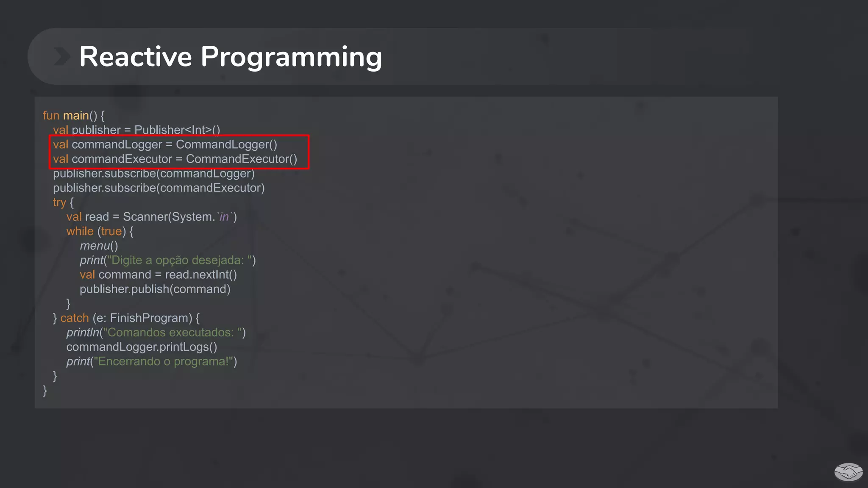The height and width of the screenshot is (488, 868).
Task: Click 'val commandExecutor = CommandExecutor()' line
Action: tap(175, 159)
